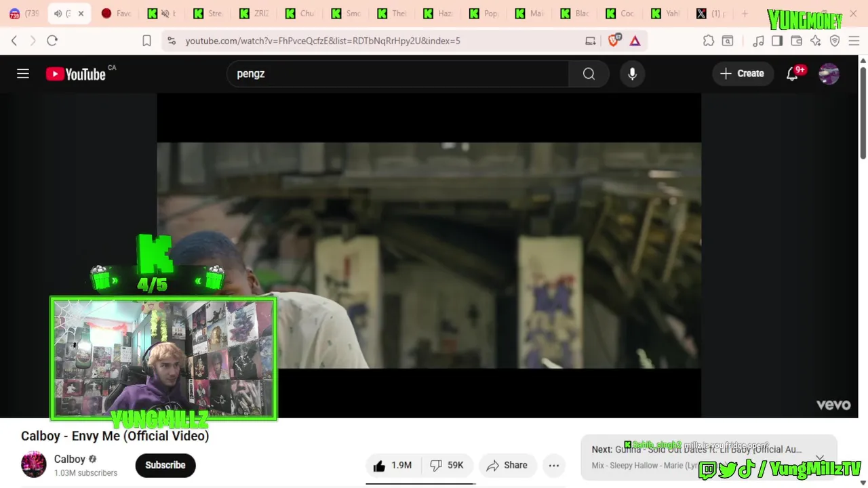The width and height of the screenshot is (868, 488).
Task: Toggle the browser sidebar panel
Action: pyautogui.click(x=777, y=41)
